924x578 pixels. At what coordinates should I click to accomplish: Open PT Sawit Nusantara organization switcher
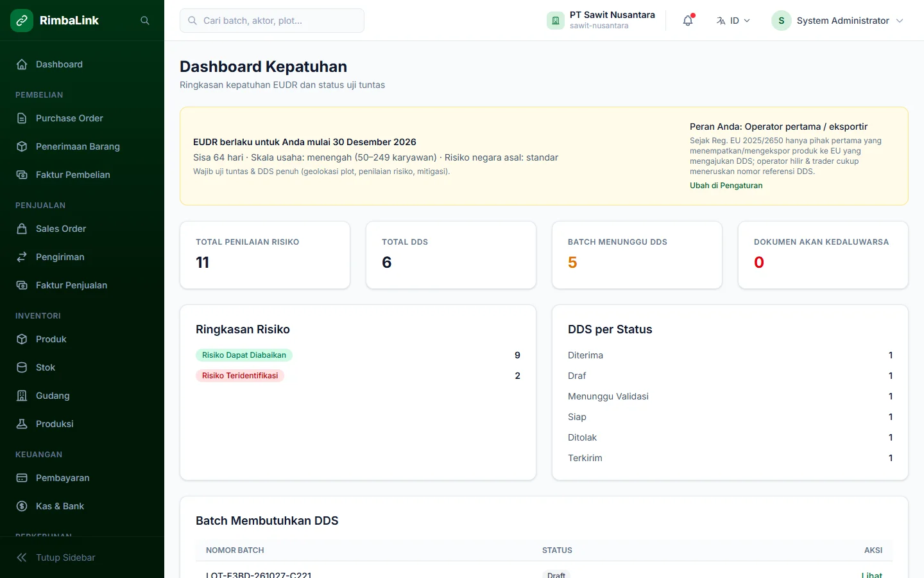click(x=601, y=21)
